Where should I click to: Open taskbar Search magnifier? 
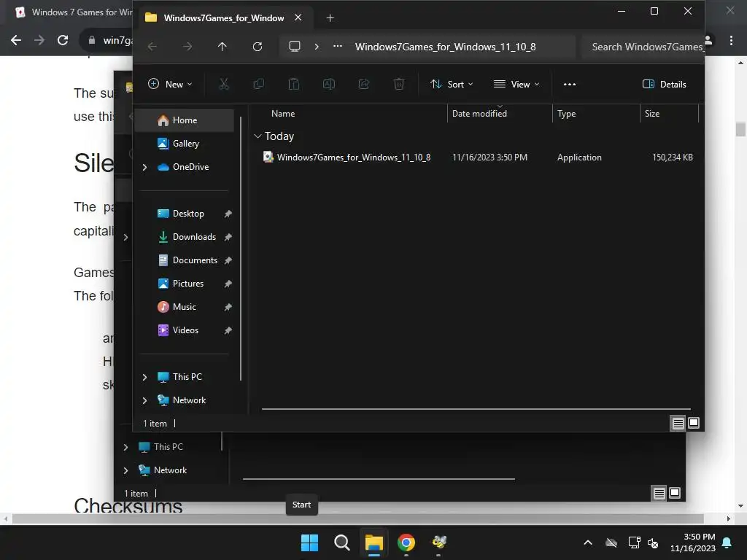(342, 542)
